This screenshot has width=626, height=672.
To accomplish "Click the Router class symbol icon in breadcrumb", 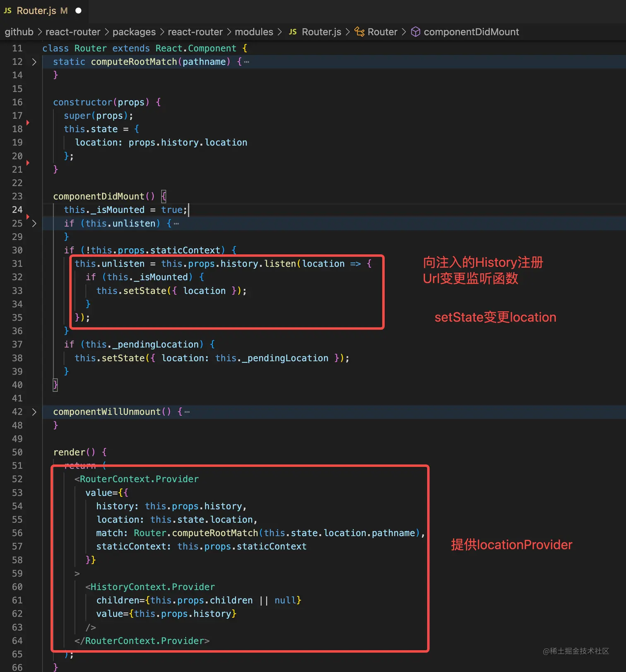I will pos(359,32).
